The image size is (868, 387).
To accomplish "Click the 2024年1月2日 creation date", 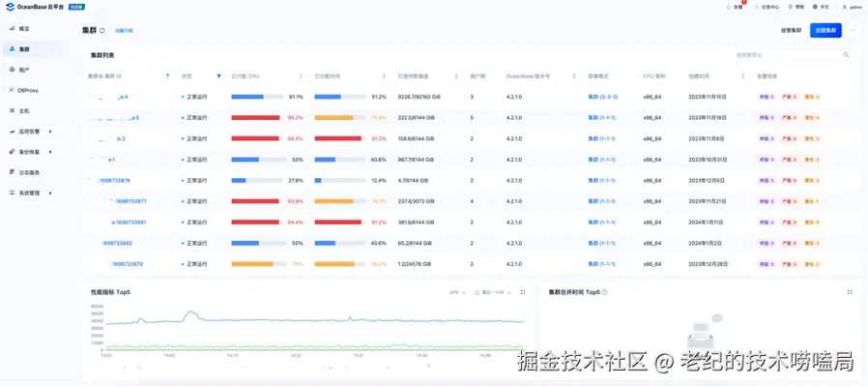I will click(705, 243).
